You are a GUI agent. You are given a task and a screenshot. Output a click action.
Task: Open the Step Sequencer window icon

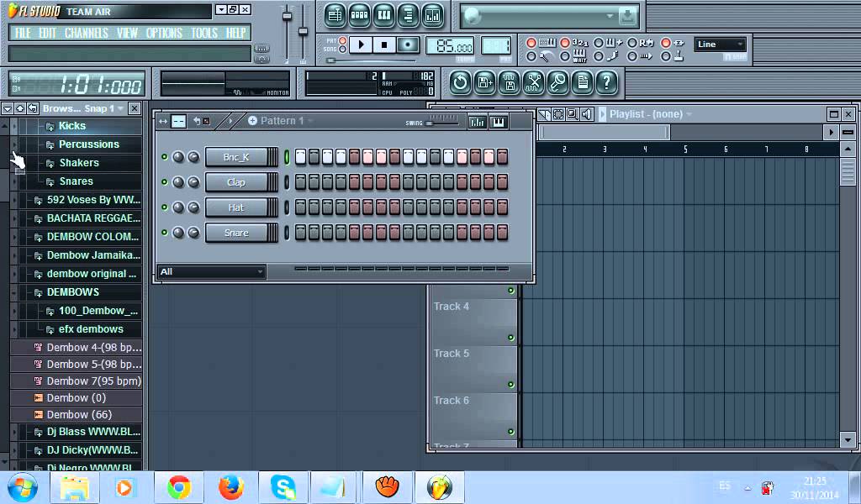359,15
